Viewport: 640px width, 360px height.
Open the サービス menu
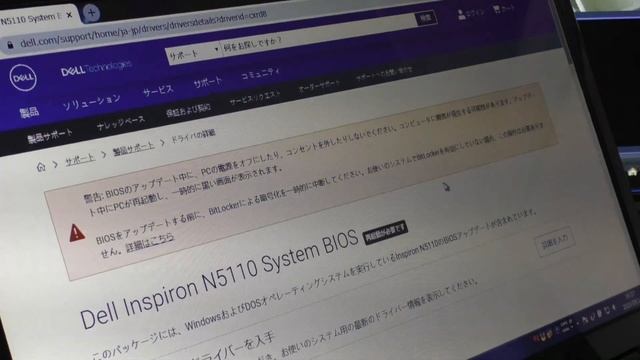(x=158, y=91)
